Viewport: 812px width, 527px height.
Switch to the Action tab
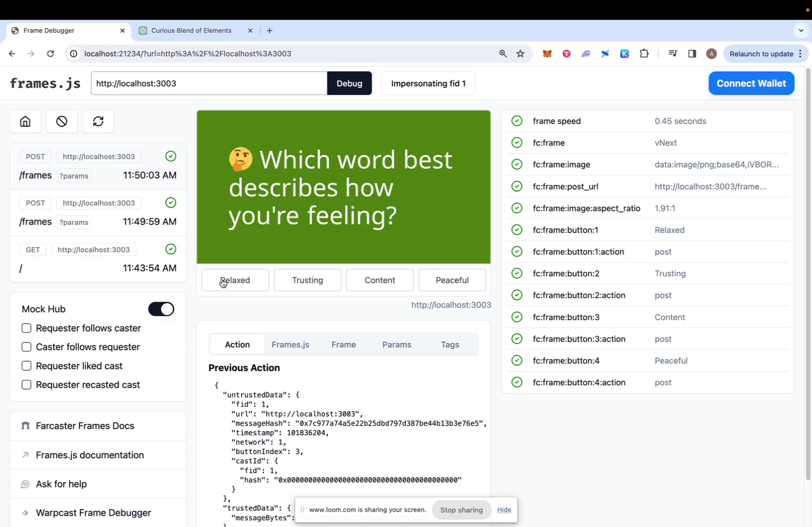click(x=237, y=345)
